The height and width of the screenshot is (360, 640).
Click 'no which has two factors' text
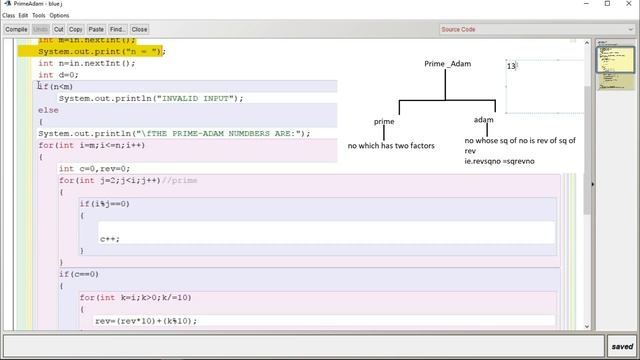click(391, 146)
